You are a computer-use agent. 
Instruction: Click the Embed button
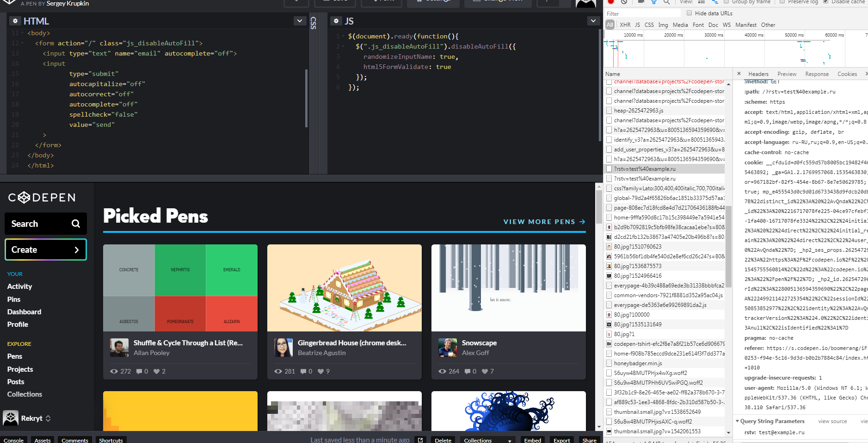pos(532,440)
